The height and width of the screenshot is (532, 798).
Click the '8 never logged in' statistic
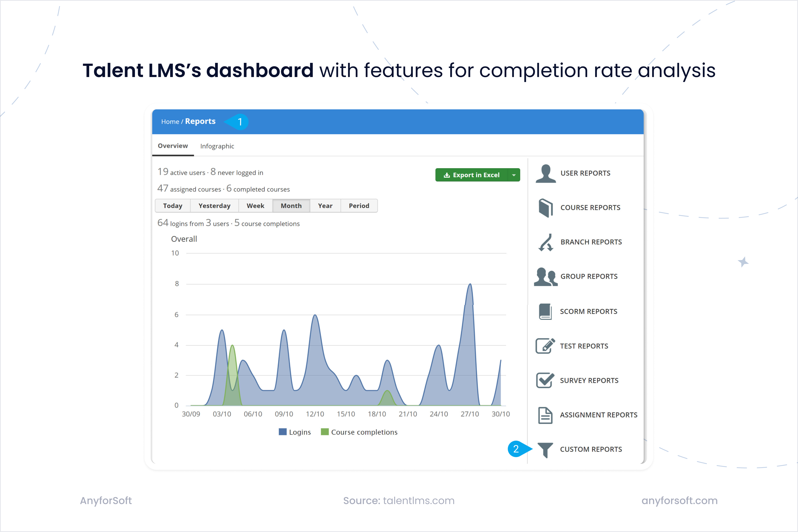[237, 172]
